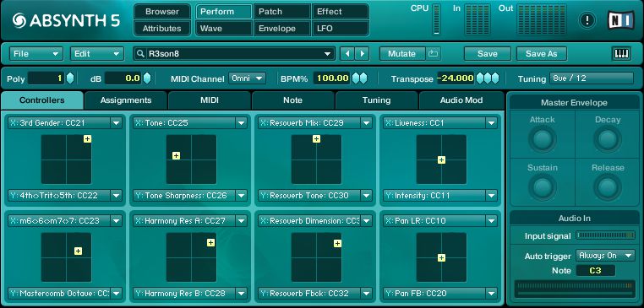644x308 pixels.
Task: Open the Y: Resoverb Fbck CC32 dropdown
Action: (x=366, y=294)
